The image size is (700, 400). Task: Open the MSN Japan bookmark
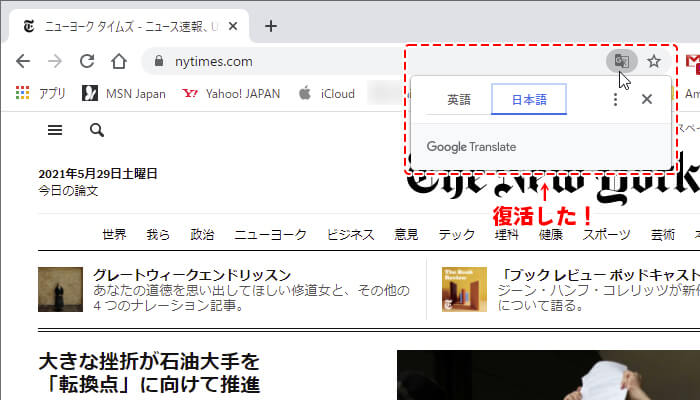[124, 94]
